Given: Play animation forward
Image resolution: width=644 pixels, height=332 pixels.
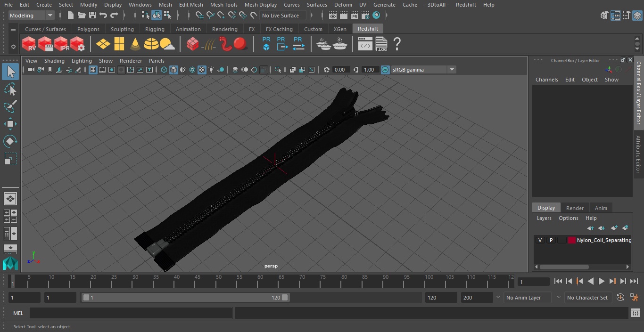Looking at the screenshot, I should 602,281.
